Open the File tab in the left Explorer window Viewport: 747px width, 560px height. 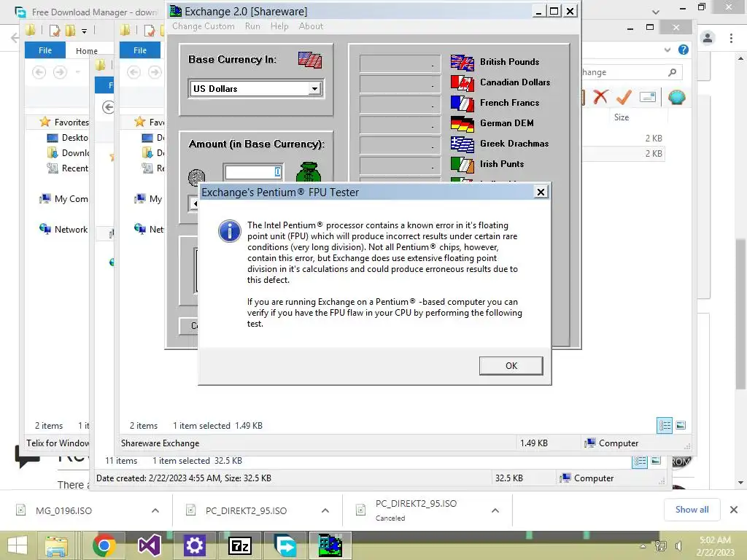[45, 50]
